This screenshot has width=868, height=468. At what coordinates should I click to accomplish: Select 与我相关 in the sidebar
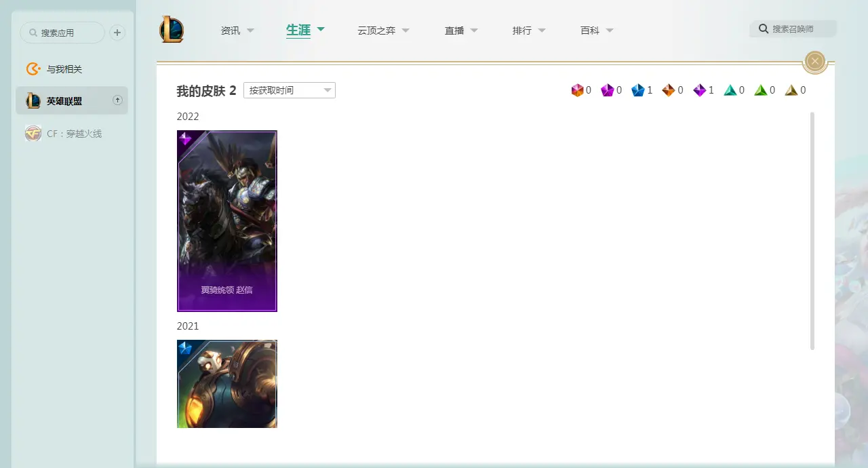72,69
